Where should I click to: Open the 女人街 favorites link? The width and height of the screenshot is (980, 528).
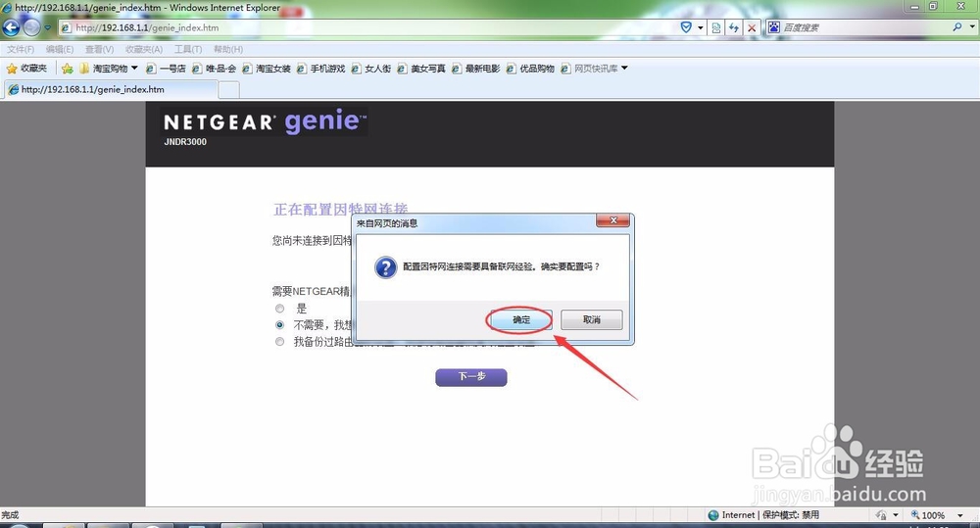pyautogui.click(x=371, y=69)
